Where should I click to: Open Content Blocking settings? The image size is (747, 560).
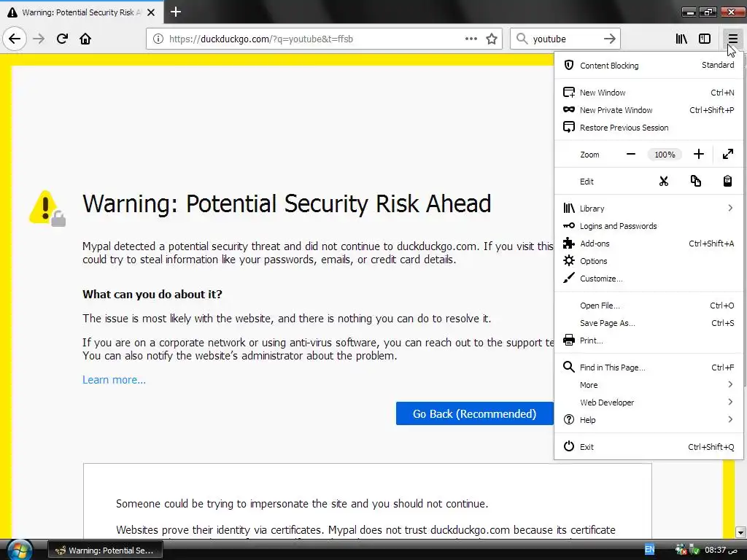pyautogui.click(x=649, y=65)
